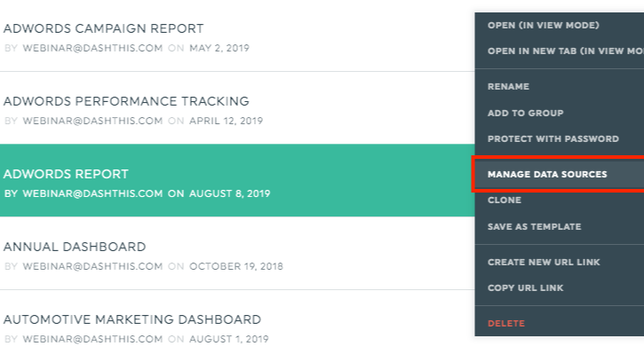Viewport: 644px width, 362px height.
Task: Click 'Copy URL Link' menu item
Action: point(525,288)
